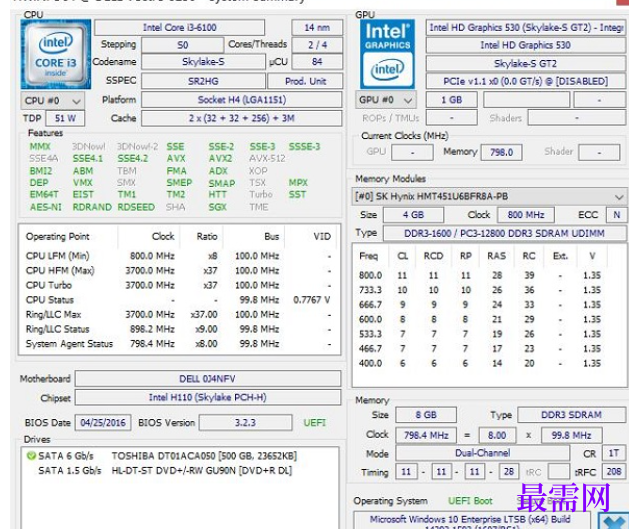Click the Intel Core i3 CPU logo
This screenshot has height=529, width=629.
tap(56, 55)
